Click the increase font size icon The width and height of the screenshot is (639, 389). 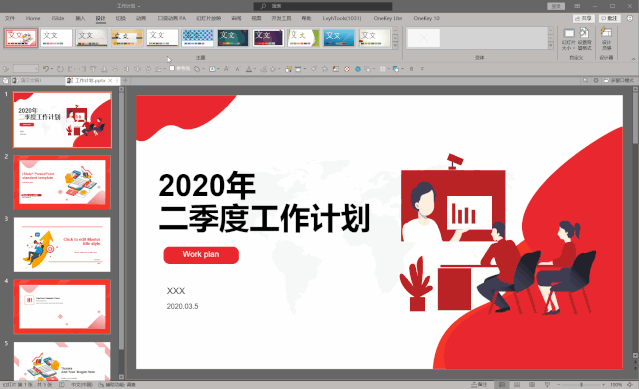tap(227, 69)
